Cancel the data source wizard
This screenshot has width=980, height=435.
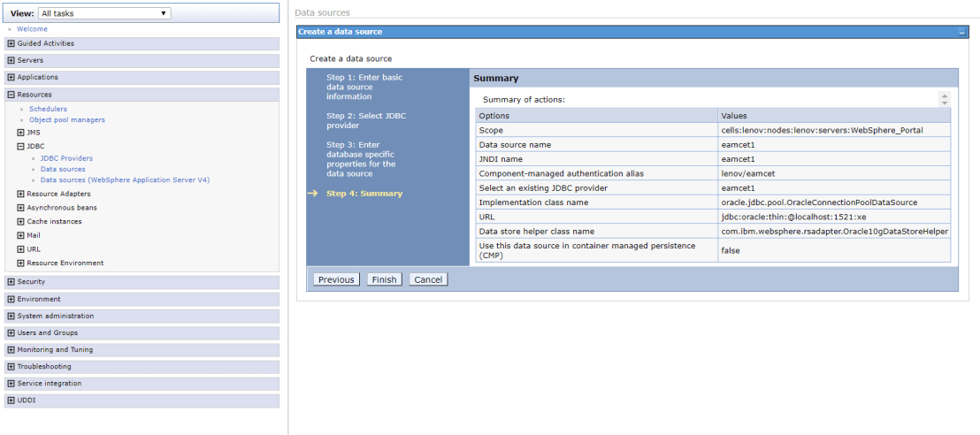[428, 279]
